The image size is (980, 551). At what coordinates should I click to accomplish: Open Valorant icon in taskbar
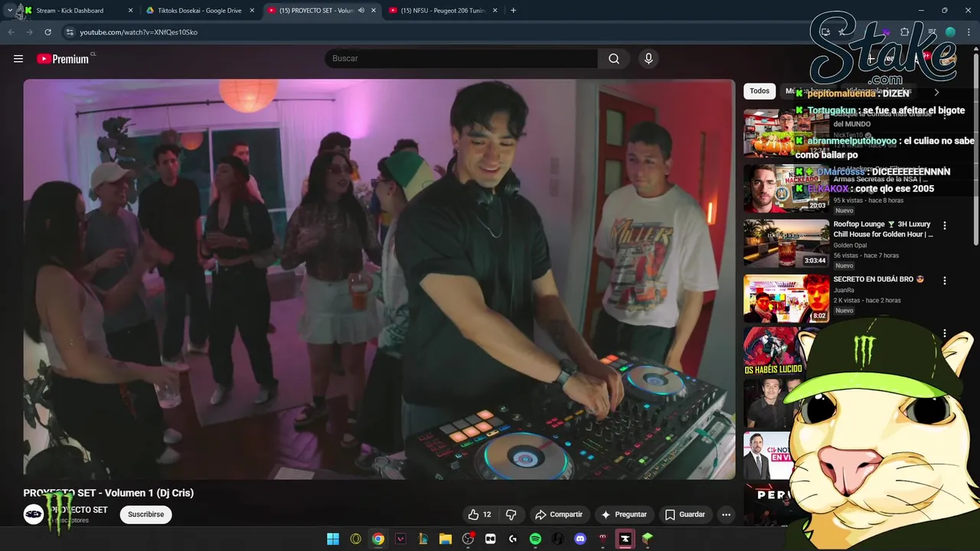click(x=400, y=539)
